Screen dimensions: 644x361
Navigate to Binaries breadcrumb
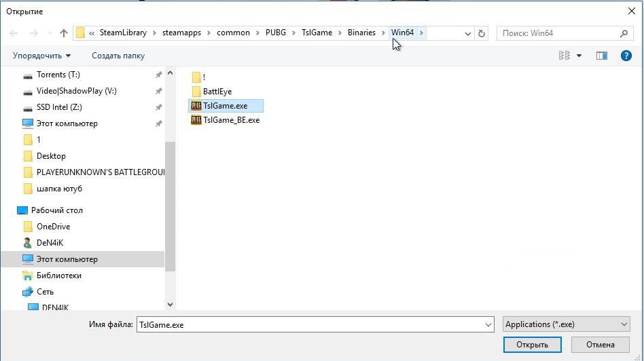click(x=361, y=33)
